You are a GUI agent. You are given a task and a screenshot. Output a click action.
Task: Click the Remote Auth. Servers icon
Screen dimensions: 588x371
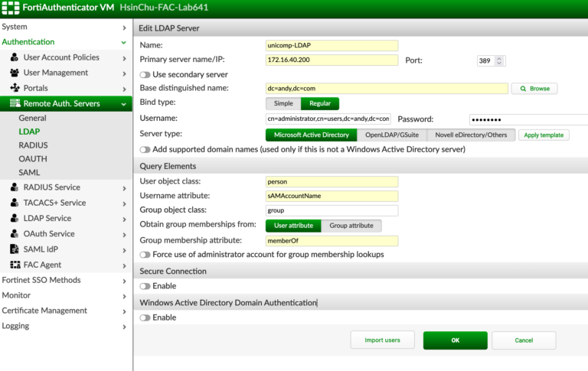(15, 103)
